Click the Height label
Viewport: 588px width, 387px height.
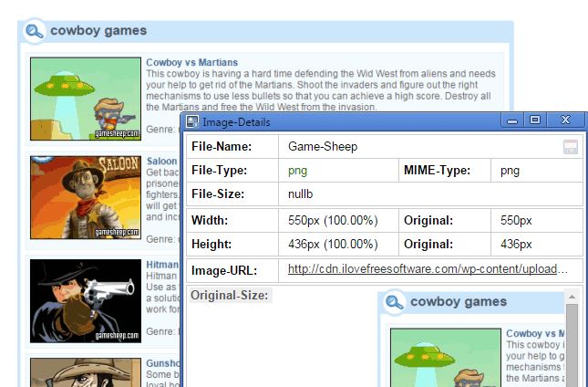tap(211, 244)
